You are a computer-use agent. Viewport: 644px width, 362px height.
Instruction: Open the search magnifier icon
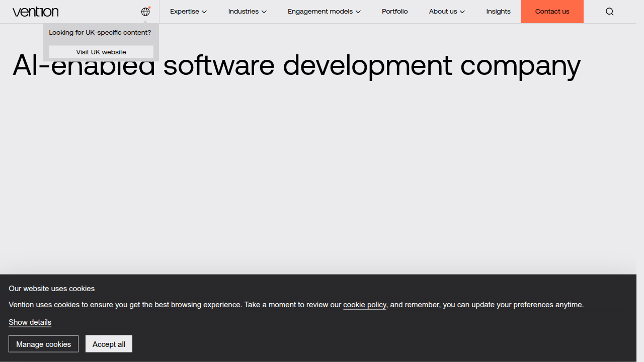click(609, 12)
